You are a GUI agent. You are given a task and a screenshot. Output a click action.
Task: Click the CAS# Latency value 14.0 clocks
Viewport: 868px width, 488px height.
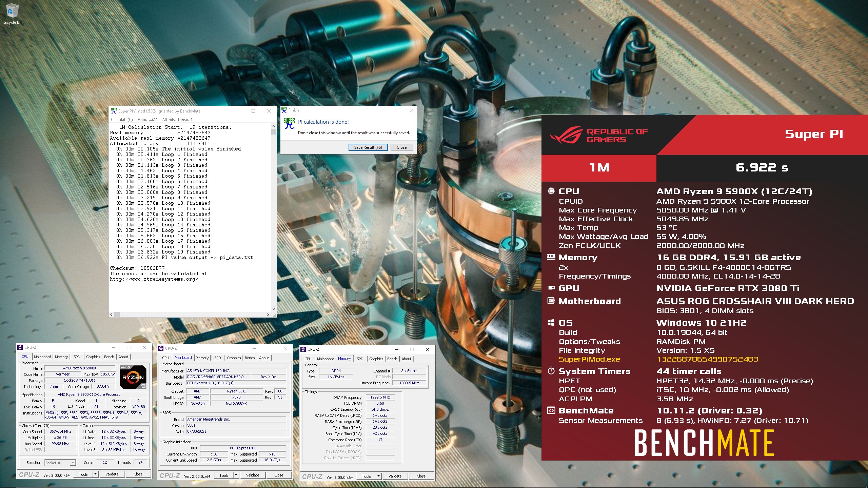tap(380, 409)
